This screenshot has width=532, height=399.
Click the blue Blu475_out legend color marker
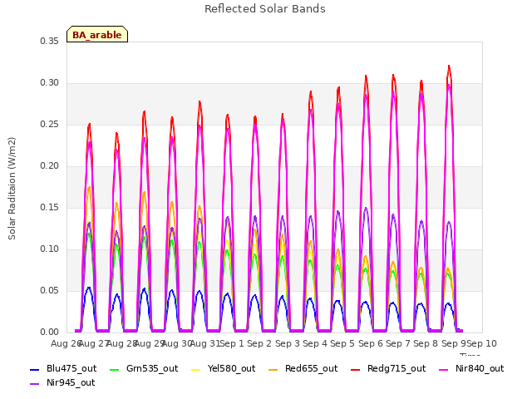tap(35, 369)
